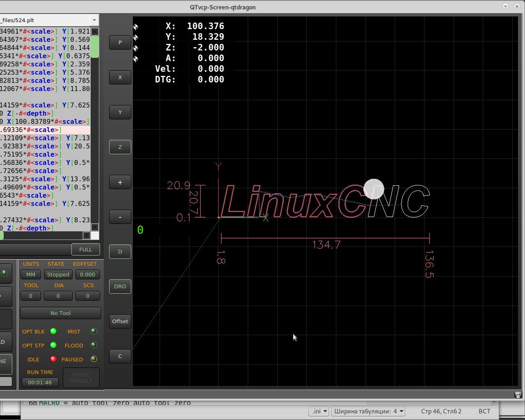The image size is (525, 420).
Task: Click the No Tool button
Action: click(x=61, y=313)
